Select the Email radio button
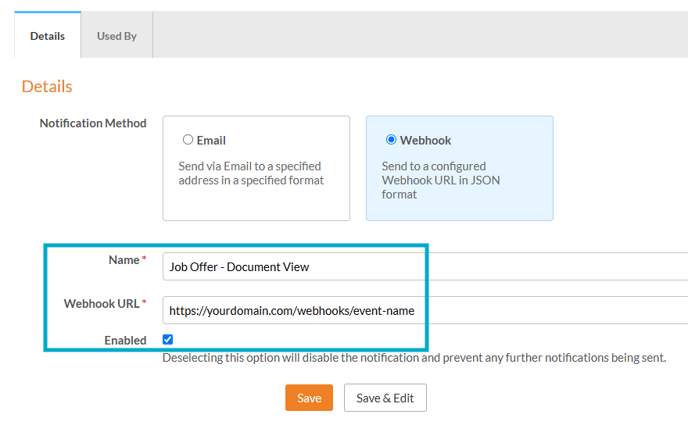The image size is (688, 425). pos(188,140)
